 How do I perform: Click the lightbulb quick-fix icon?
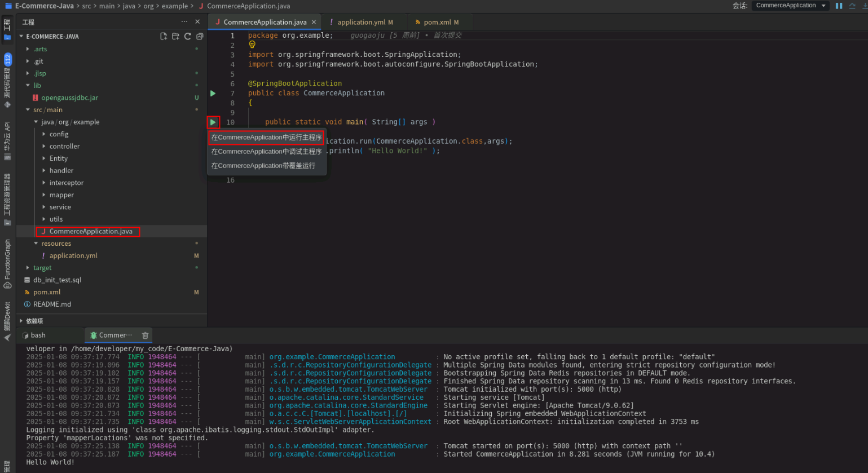pyautogui.click(x=252, y=45)
